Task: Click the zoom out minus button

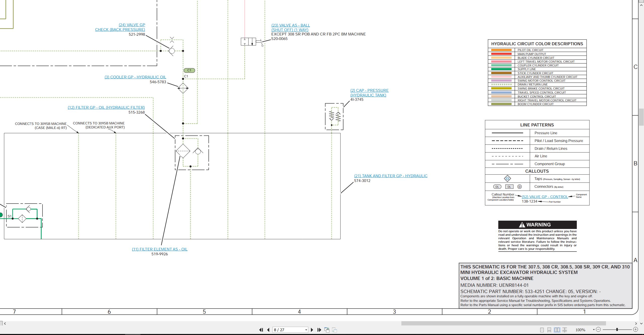Action: [598, 329]
